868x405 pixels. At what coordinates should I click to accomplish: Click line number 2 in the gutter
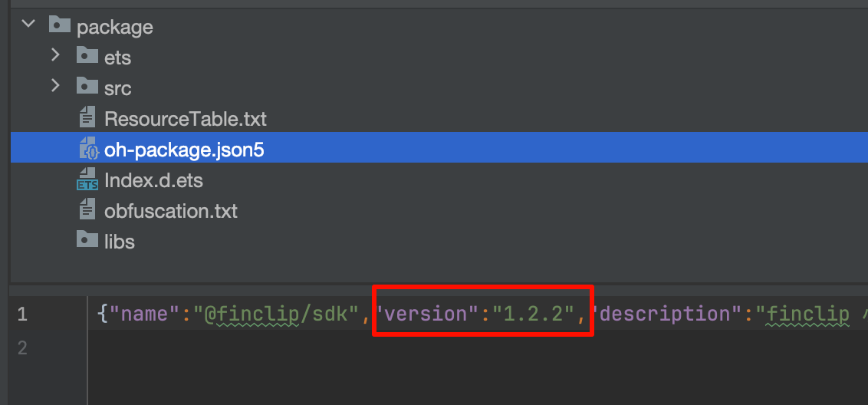pyautogui.click(x=21, y=348)
